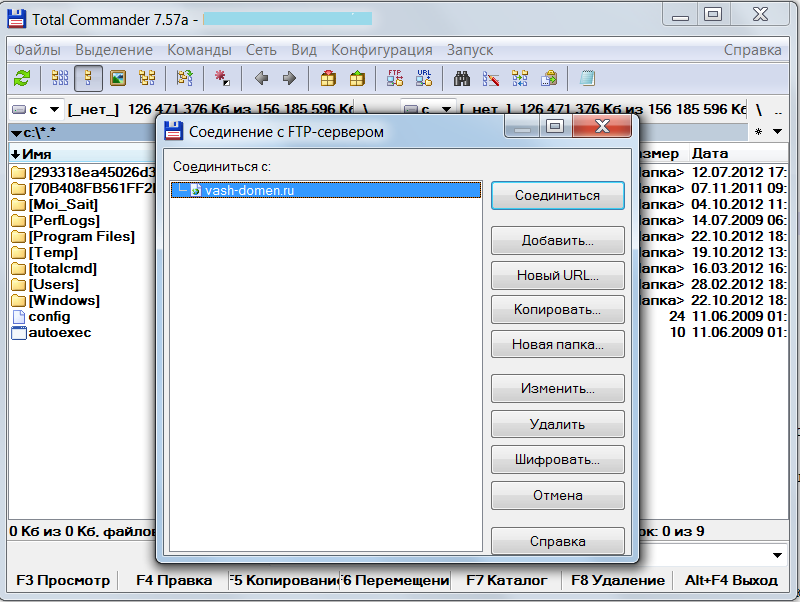
Task: Click the binoculars search files icon
Action: tap(462, 78)
